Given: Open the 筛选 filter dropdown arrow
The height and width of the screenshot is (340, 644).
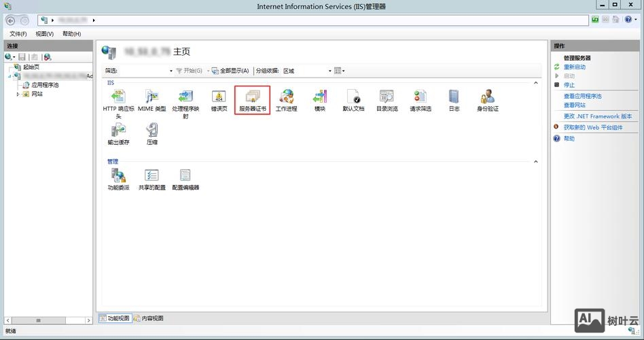Looking at the screenshot, I should (171, 71).
